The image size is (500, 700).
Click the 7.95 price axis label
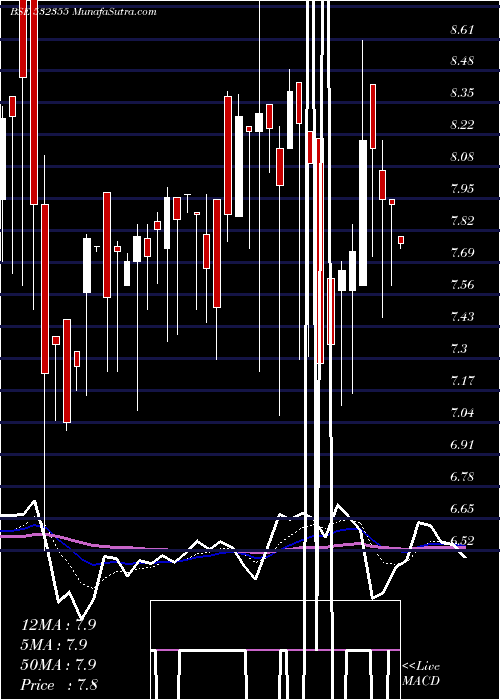pyautogui.click(x=462, y=188)
